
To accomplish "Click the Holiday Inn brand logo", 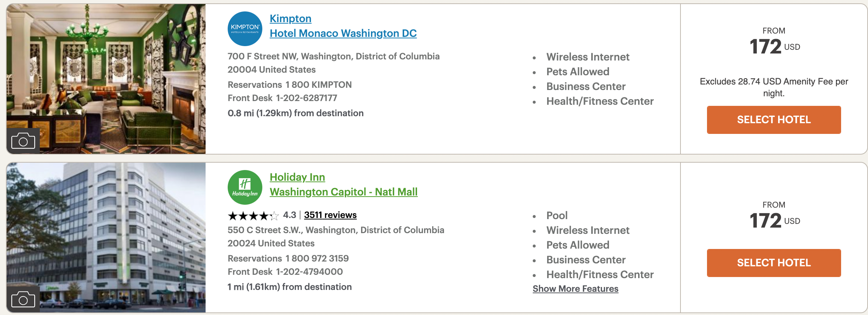I will [x=245, y=187].
